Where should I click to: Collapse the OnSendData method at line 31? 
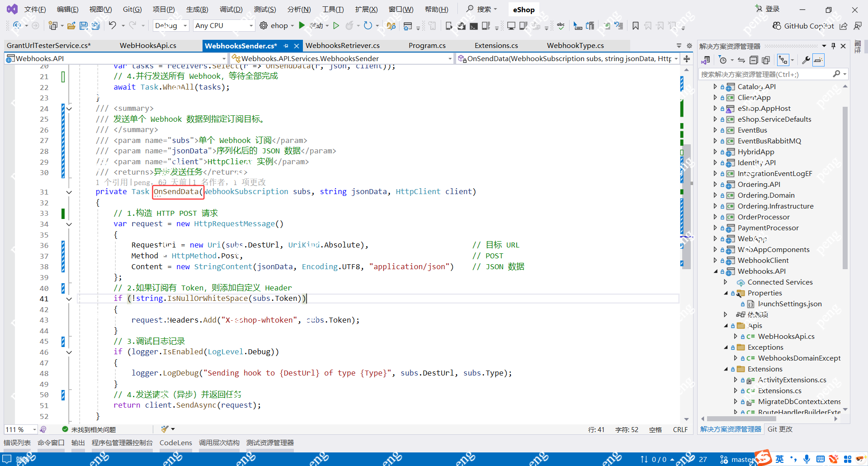[x=69, y=192]
